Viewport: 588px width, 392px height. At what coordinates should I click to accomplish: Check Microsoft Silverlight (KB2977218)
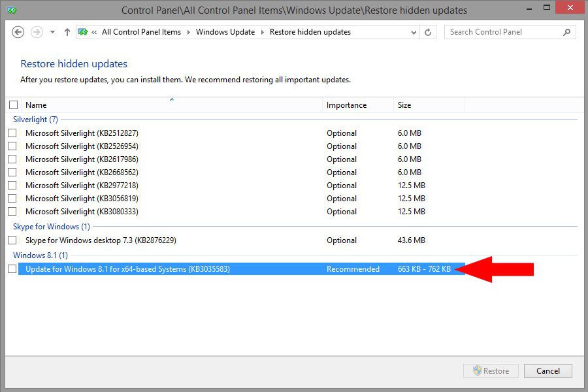pyautogui.click(x=12, y=186)
